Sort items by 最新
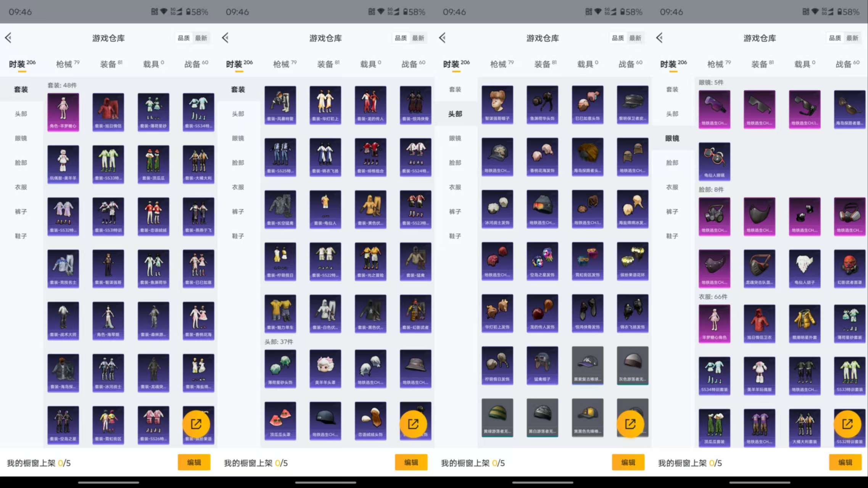Image resolution: width=868 pixels, height=488 pixels. [202, 38]
